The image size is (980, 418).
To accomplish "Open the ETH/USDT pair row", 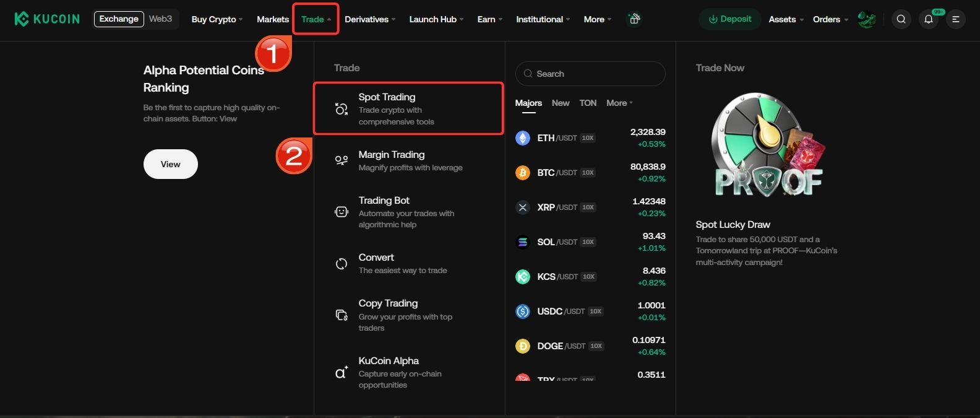I will (590, 138).
